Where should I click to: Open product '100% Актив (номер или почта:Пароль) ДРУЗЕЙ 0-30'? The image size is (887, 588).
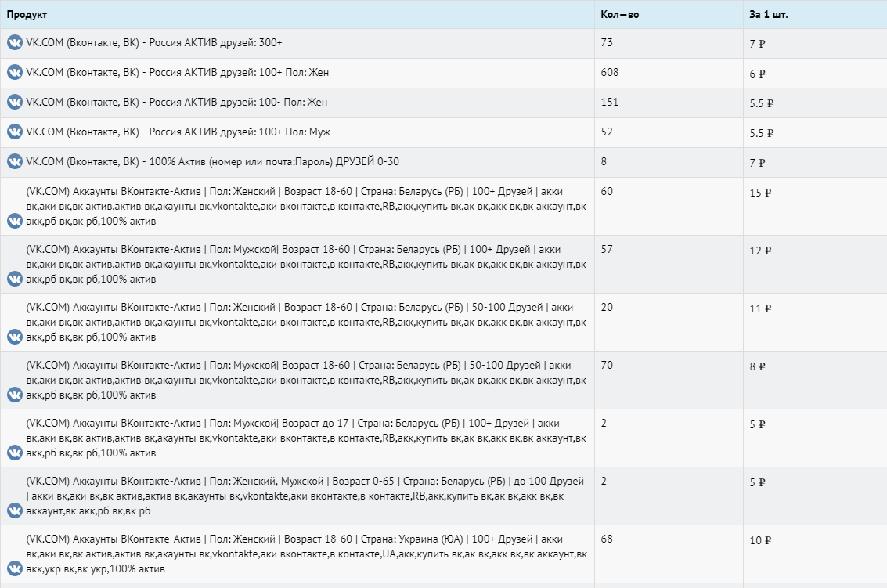[x=213, y=162]
